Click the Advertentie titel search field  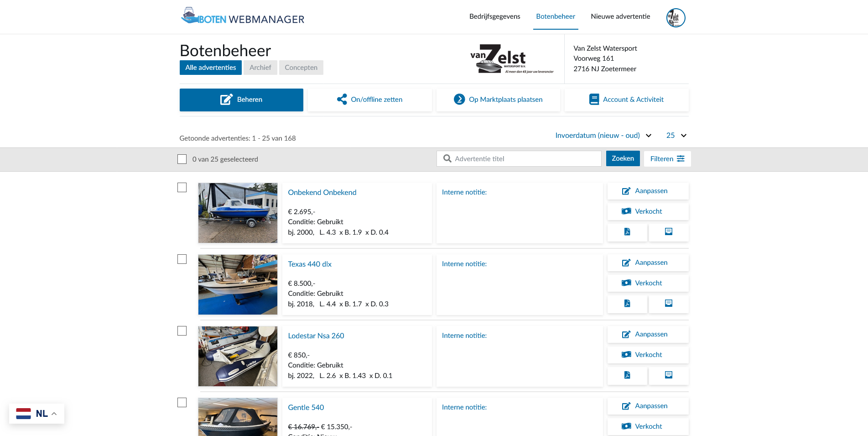pyautogui.click(x=519, y=159)
